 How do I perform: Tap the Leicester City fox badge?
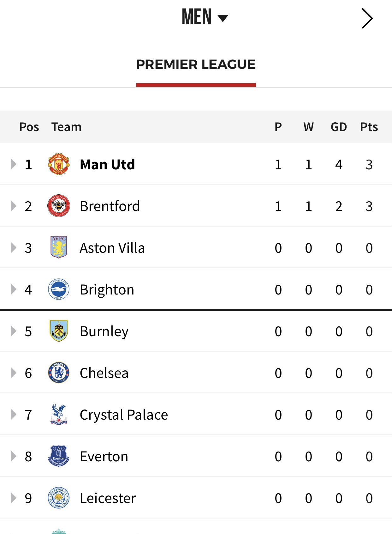tap(59, 498)
